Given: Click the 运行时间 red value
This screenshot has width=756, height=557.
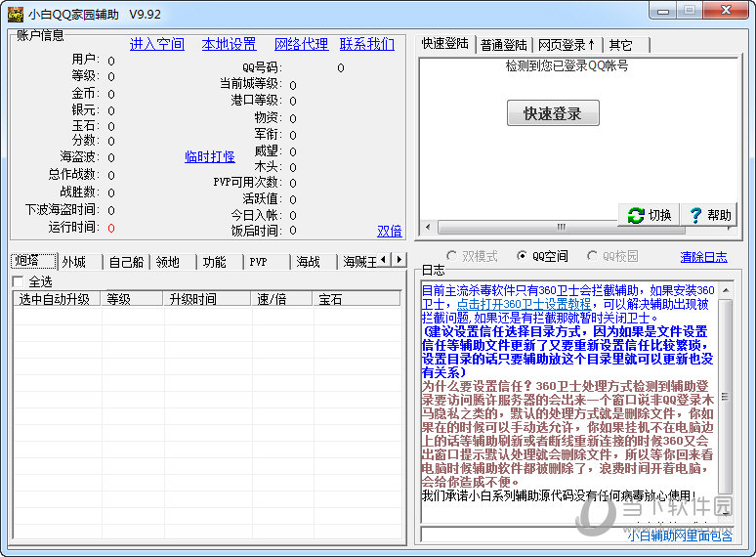Looking at the screenshot, I should (111, 228).
